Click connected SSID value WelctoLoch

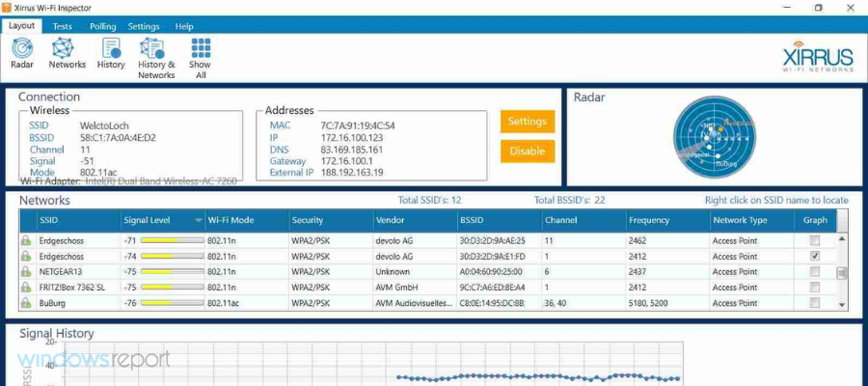coord(104,125)
